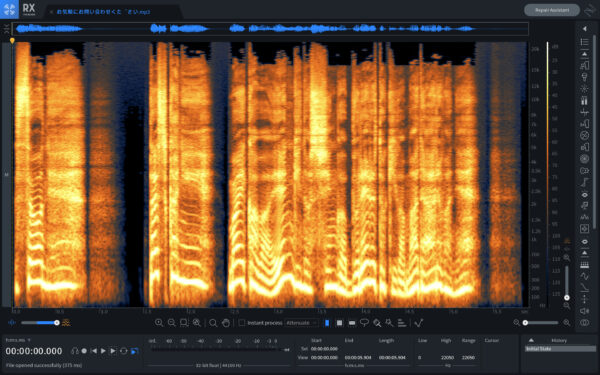Select the Time-frequency selection tool
This screenshot has height=375, width=600.
point(339,323)
